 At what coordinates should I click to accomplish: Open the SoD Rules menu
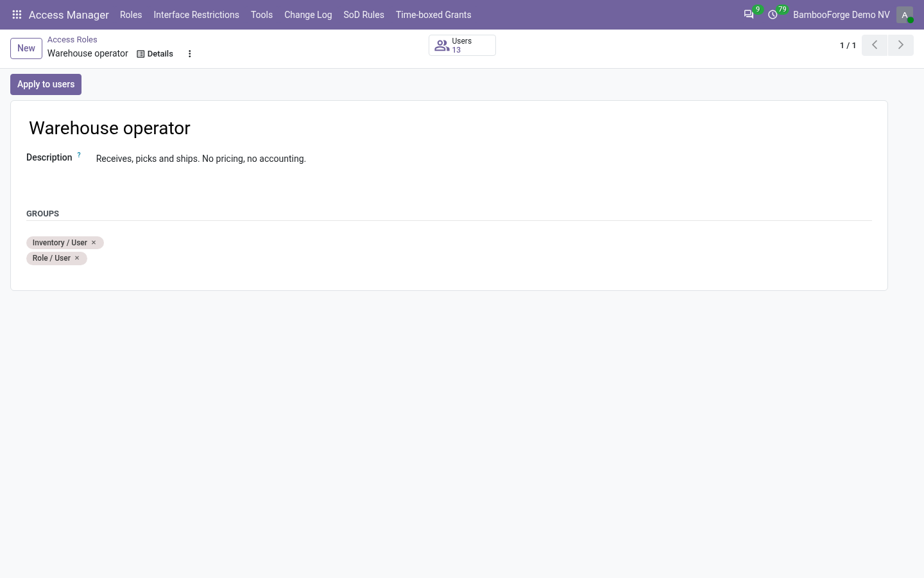(364, 15)
